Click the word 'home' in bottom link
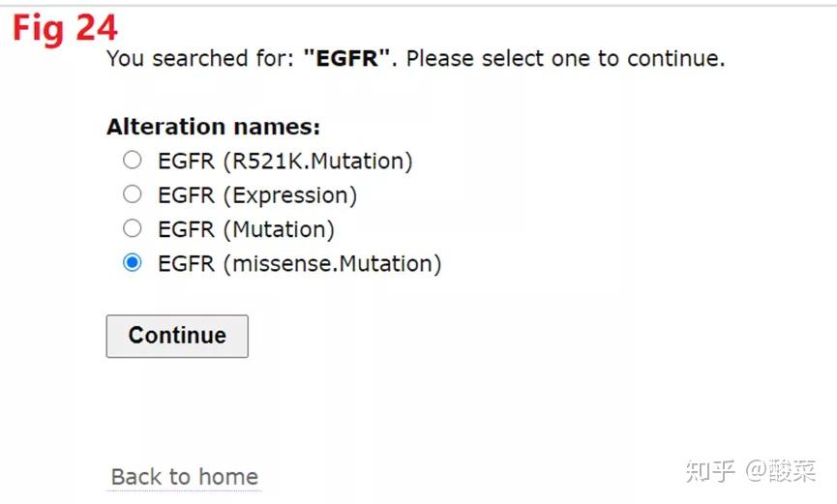837x504 pixels. 227,477
